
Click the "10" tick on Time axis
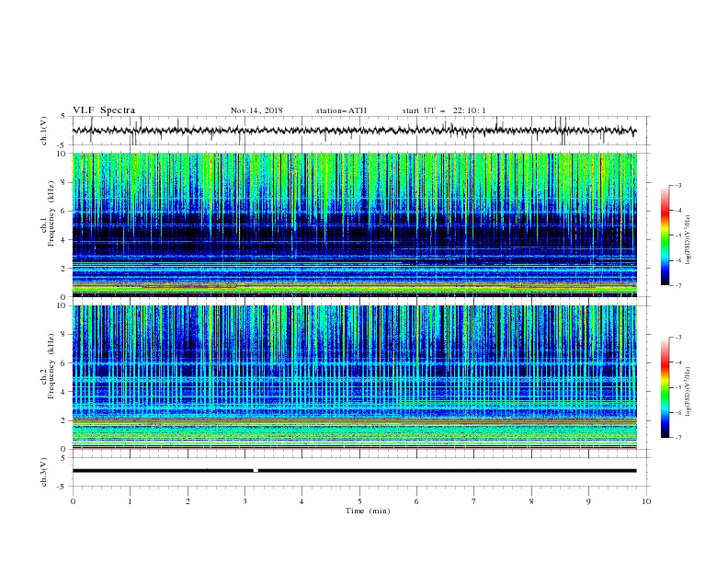[x=646, y=501]
